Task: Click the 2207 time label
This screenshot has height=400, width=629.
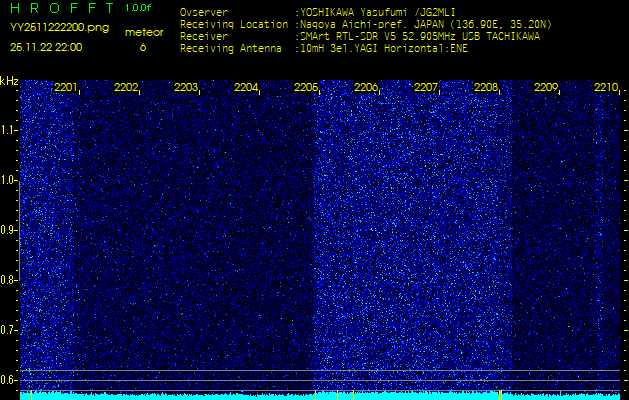Action: click(426, 87)
